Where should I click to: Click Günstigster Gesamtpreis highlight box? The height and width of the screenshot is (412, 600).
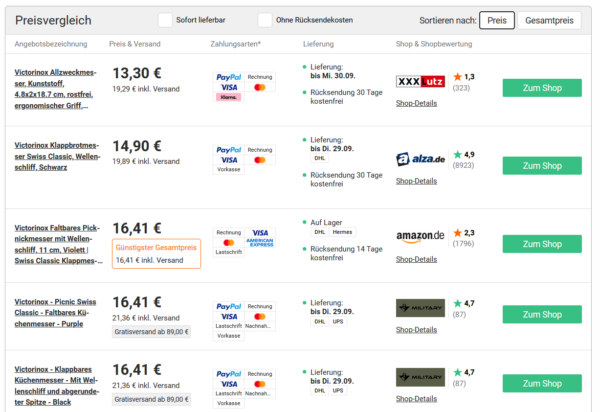(156, 254)
